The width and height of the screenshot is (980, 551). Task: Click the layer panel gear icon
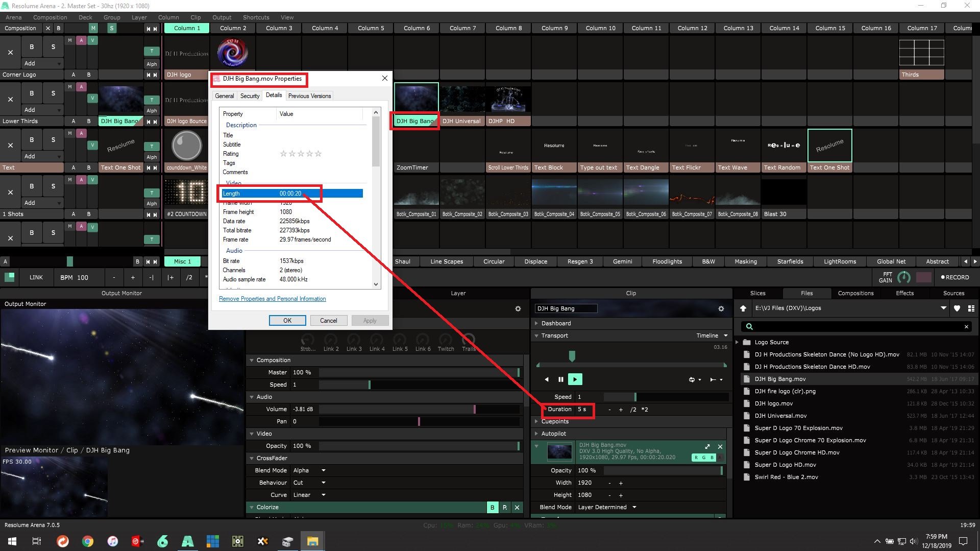[518, 309]
